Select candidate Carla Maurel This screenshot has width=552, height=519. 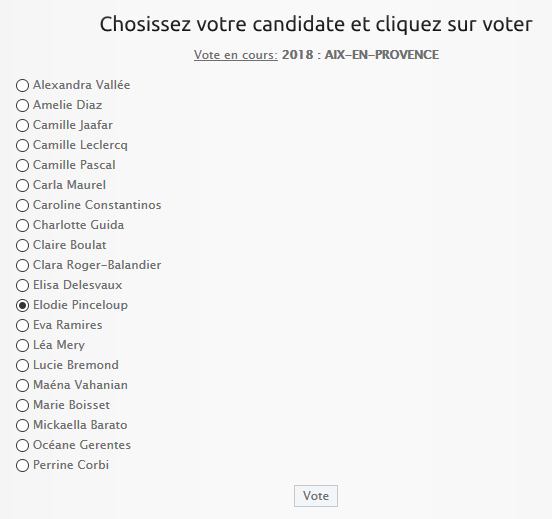tap(22, 186)
